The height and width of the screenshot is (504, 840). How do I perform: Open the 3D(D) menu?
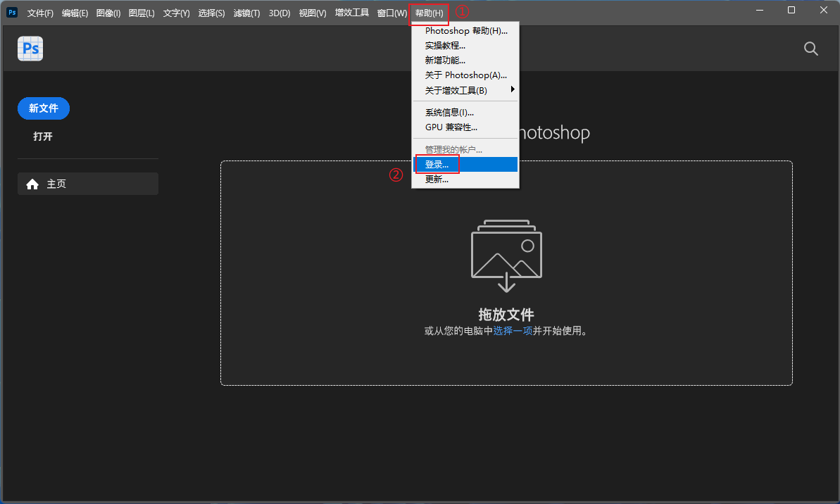pos(279,13)
